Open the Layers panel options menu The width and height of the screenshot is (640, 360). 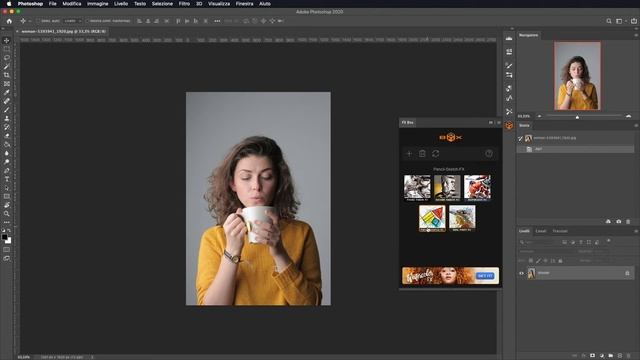click(x=636, y=231)
